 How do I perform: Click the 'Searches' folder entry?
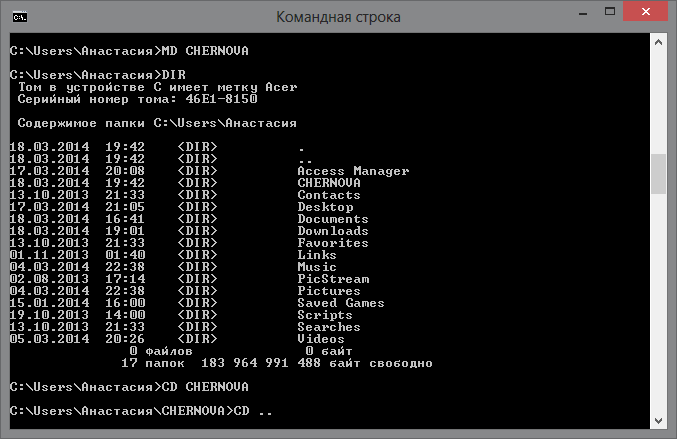coord(329,327)
